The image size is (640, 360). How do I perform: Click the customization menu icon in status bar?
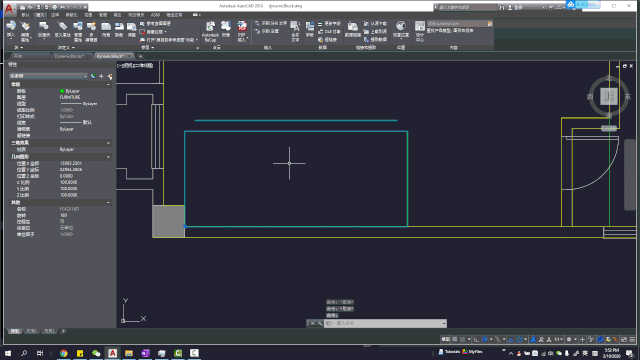632,339
